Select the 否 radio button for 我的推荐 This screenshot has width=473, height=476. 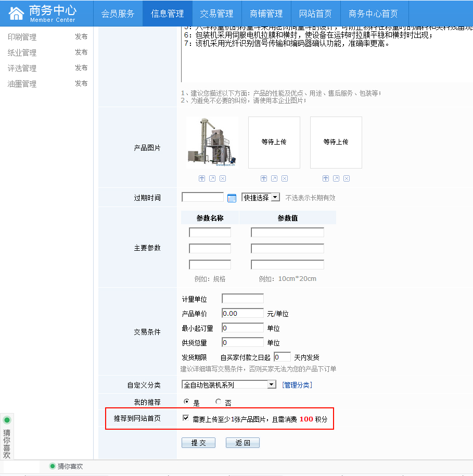(x=218, y=402)
